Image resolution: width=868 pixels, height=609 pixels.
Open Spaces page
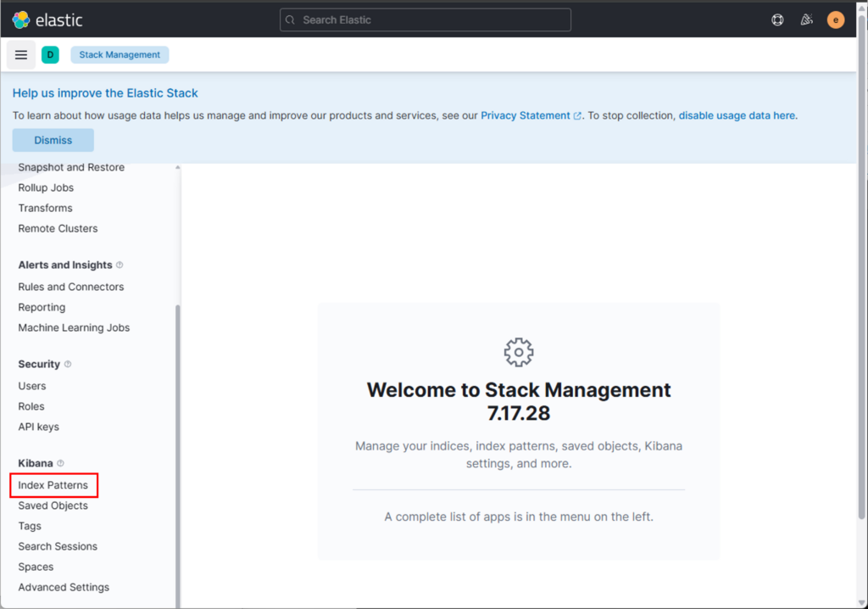coord(36,567)
